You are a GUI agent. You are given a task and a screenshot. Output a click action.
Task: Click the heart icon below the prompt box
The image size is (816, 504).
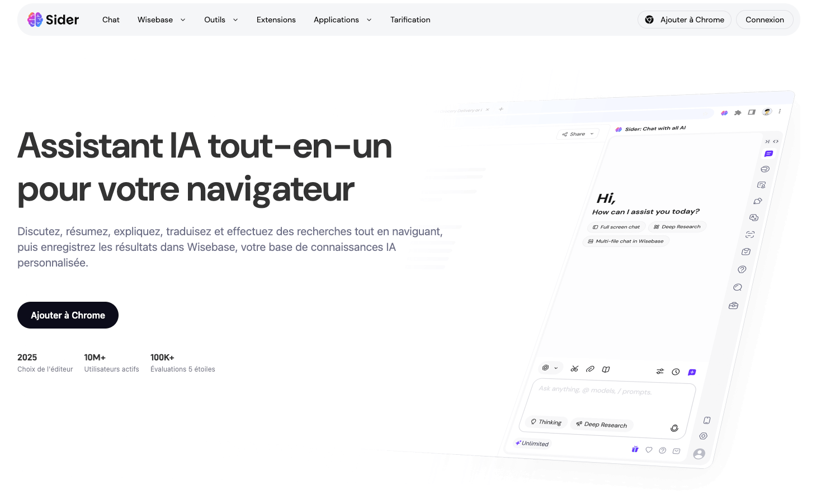(x=649, y=450)
